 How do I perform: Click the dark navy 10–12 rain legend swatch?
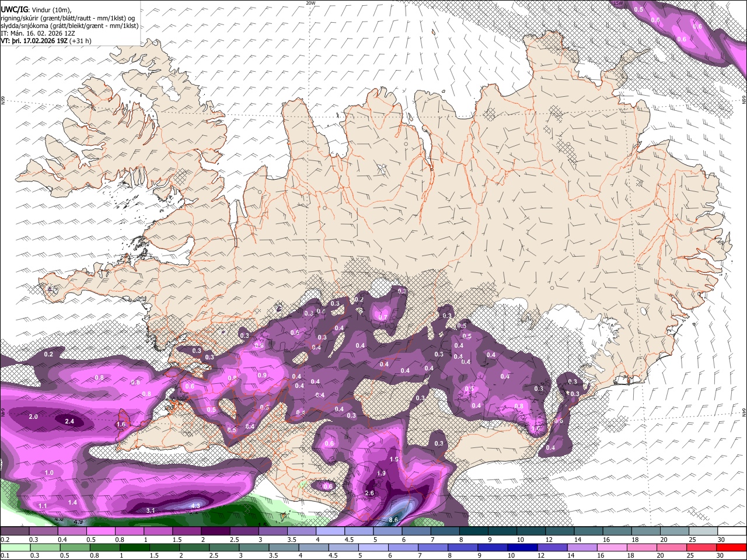tap(521, 547)
